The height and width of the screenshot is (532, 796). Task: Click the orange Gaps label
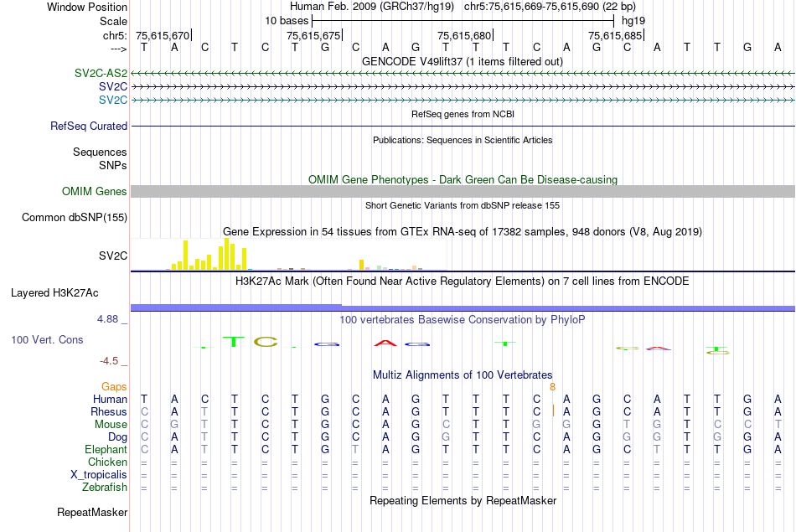tap(114, 387)
